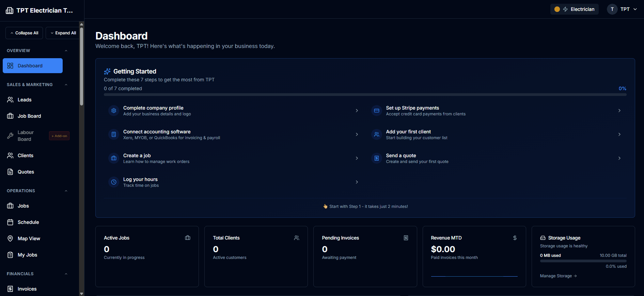Viewport: 644px width, 296px height.
Task: Open the Create a job row chevron
Action: click(357, 158)
